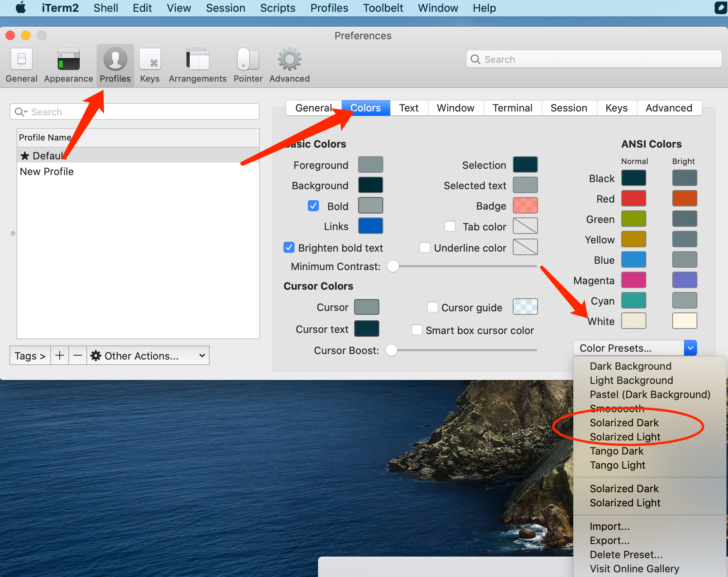Click Delete Preset... menu entry
The image size is (728, 577).
(x=649, y=555)
